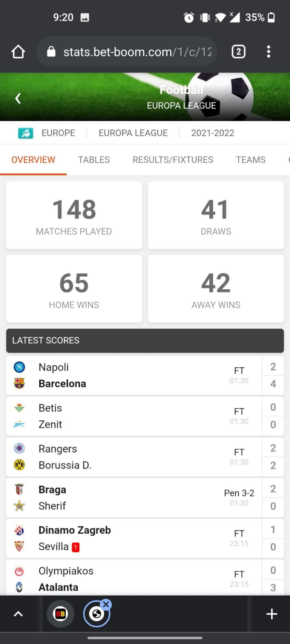Tap the football stats tab icon in bottom bar
The height and width of the screenshot is (644, 290).
(x=96, y=614)
